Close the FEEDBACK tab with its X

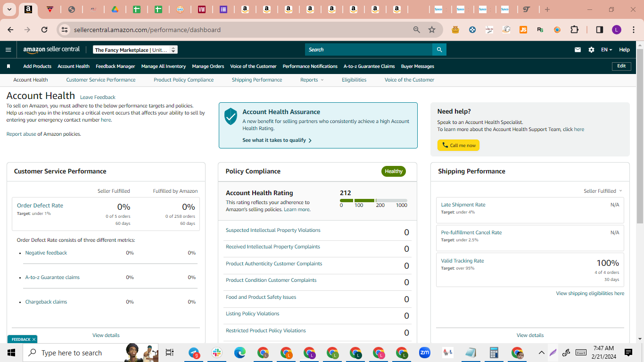(34, 339)
